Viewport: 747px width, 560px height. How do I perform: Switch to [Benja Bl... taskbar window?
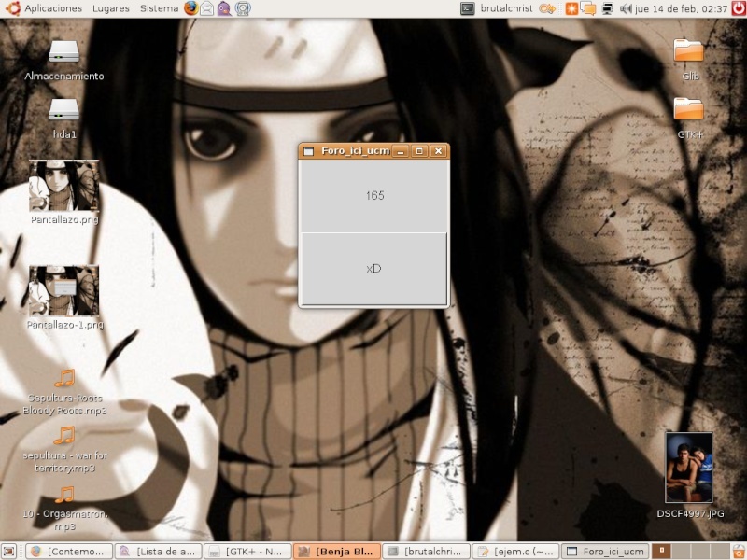337,552
